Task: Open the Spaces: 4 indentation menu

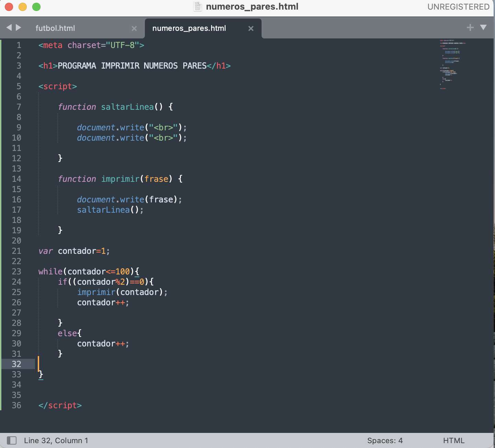Action: (385, 440)
